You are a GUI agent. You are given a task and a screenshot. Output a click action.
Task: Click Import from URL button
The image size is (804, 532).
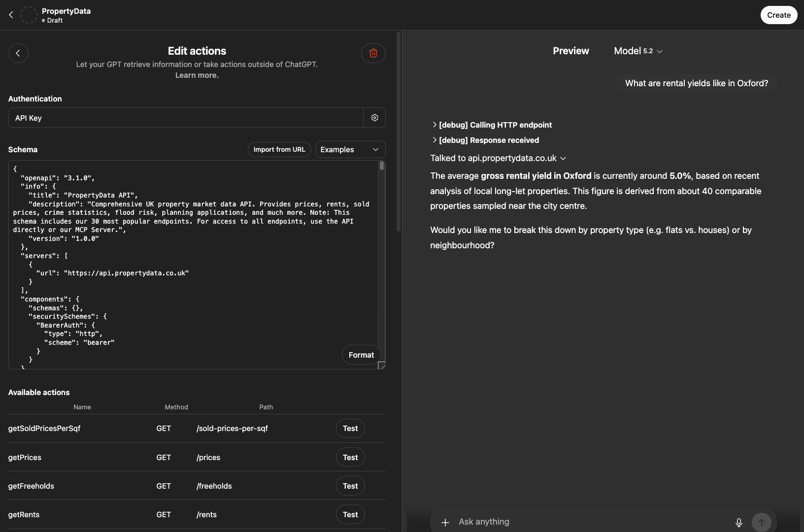[x=279, y=150]
